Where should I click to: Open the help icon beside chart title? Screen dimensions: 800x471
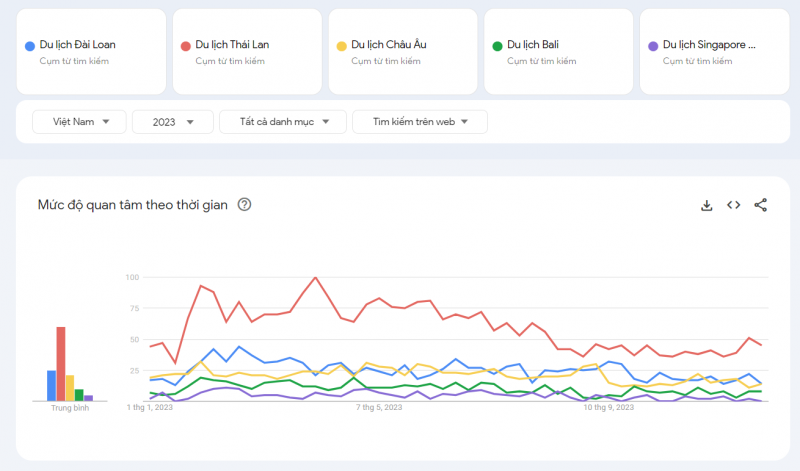pos(244,205)
